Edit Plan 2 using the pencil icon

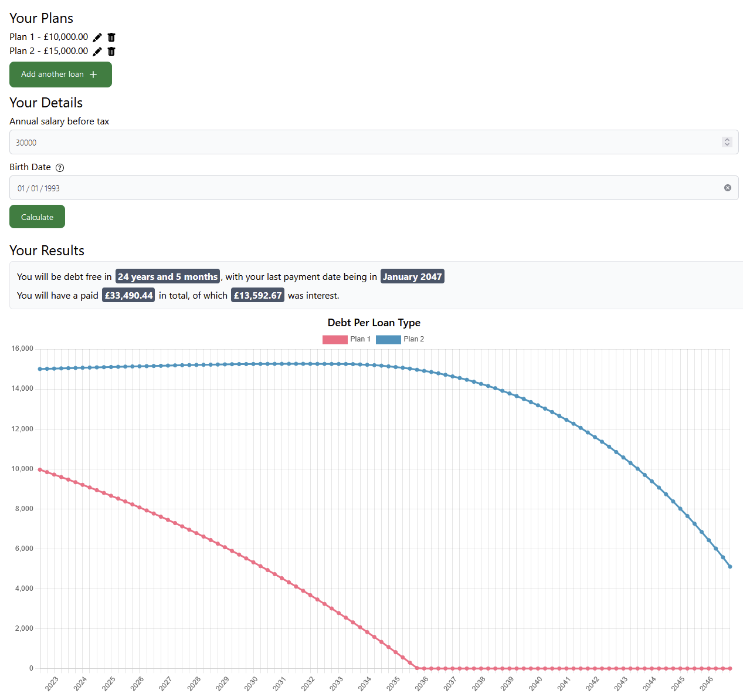(97, 51)
